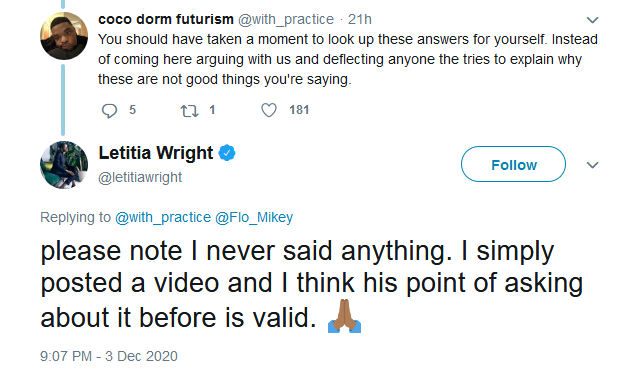Viewport: 640px width, 375px height.
Task: Click the 181 likes count
Action: tap(299, 110)
